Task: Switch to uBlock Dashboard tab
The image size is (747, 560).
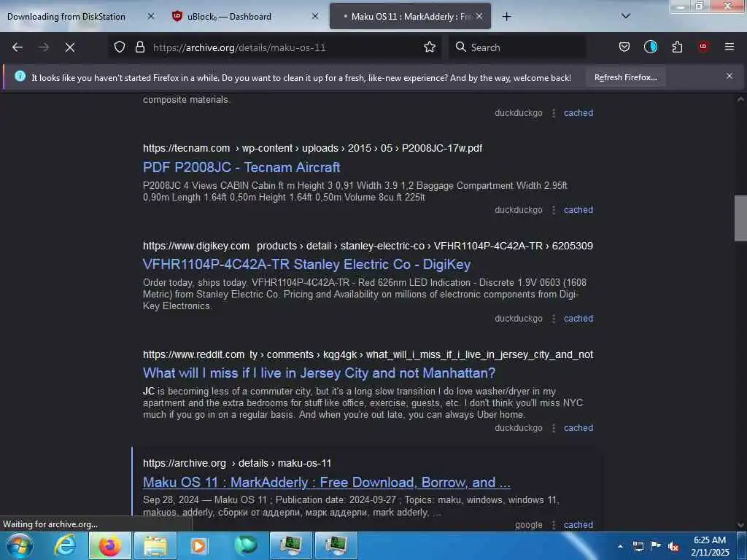Action: pos(229,17)
